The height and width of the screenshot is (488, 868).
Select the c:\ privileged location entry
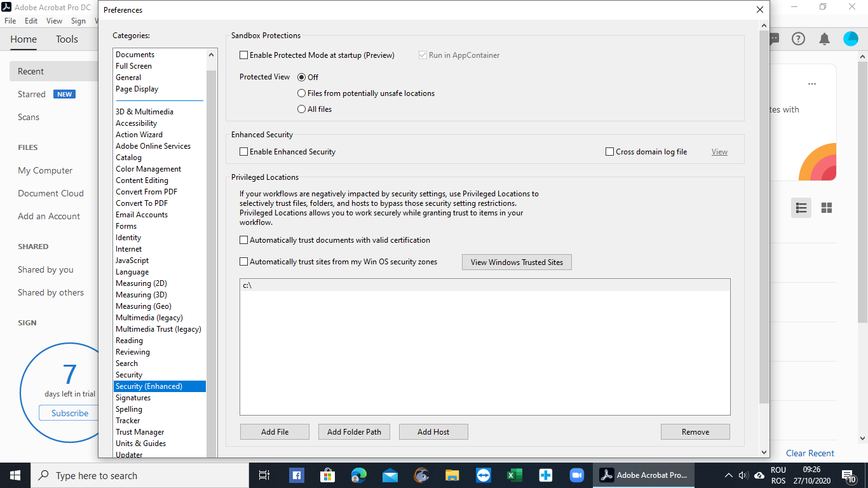485,285
